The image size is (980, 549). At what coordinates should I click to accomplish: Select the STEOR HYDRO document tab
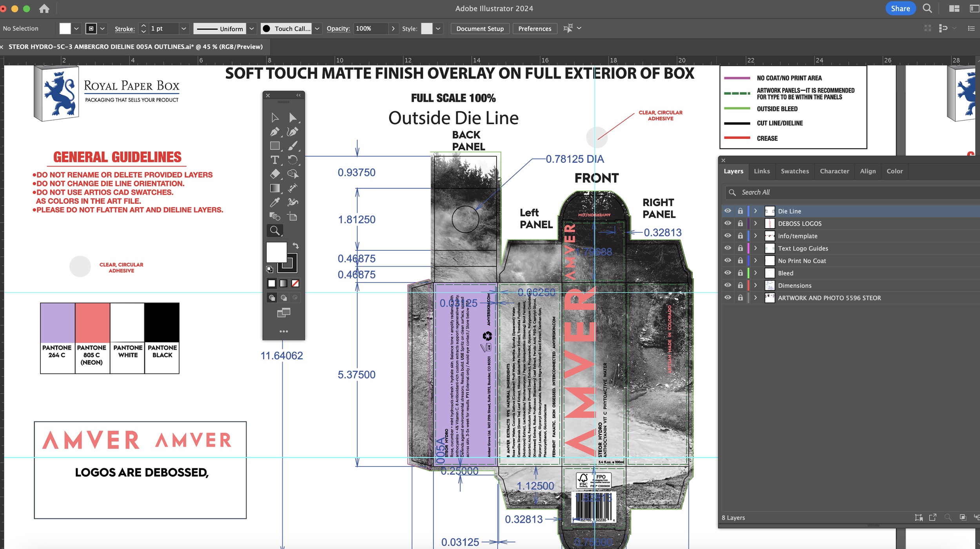pyautogui.click(x=135, y=47)
